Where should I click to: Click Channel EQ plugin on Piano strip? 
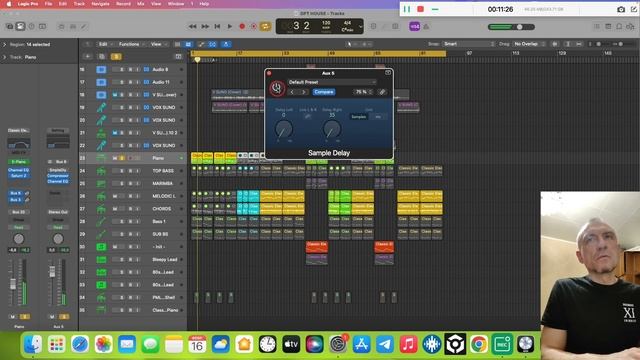coord(19,170)
